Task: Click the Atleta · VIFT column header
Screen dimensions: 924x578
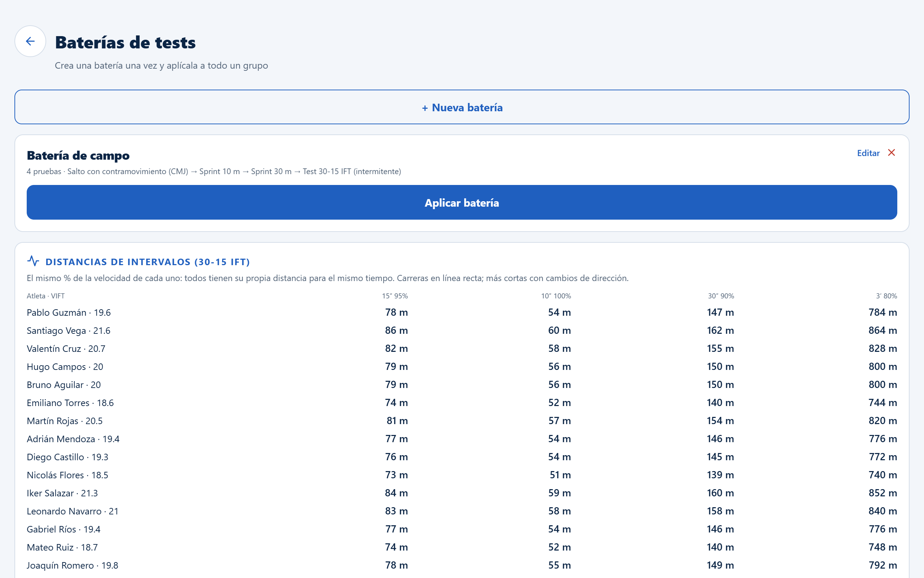Action: pos(45,296)
